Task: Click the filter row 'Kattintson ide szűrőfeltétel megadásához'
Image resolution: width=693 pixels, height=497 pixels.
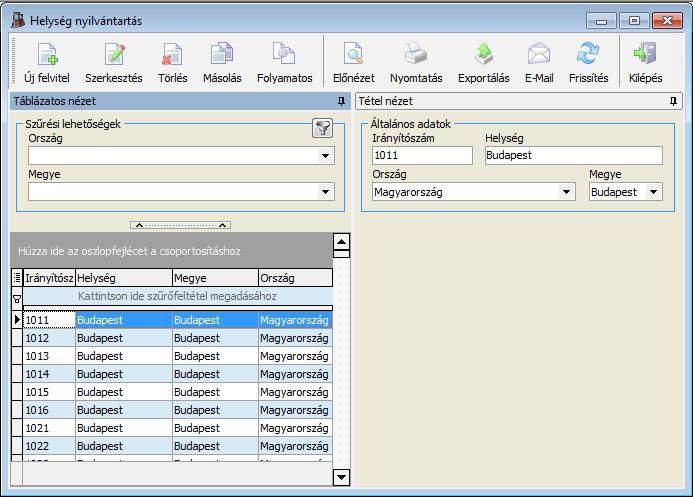Action: click(177, 296)
